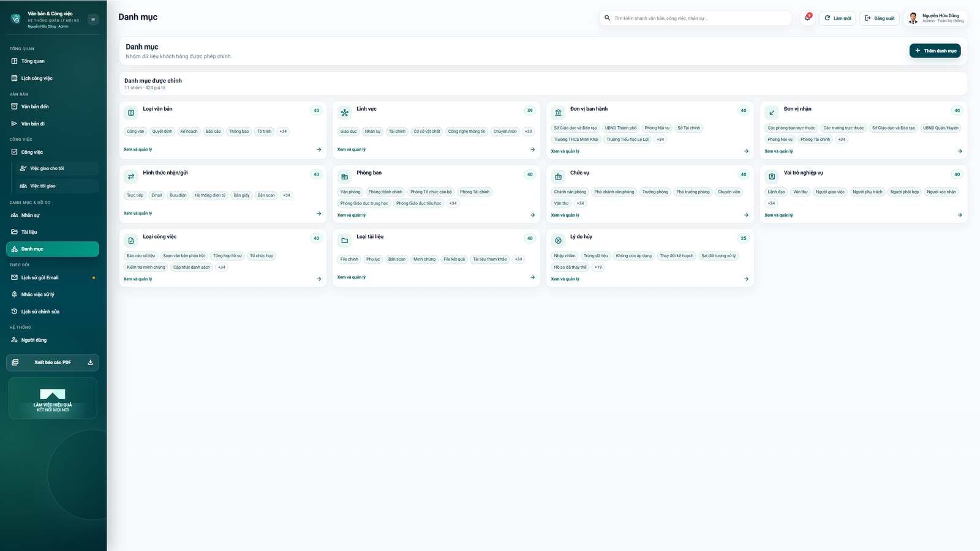Open the notifications bell icon
The height and width of the screenshot is (551, 980).
(807, 18)
